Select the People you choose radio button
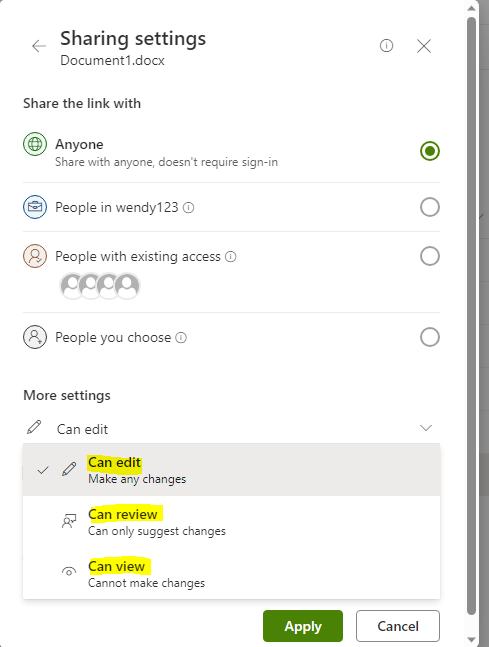Screen dimensions: 489x647 (430, 337)
